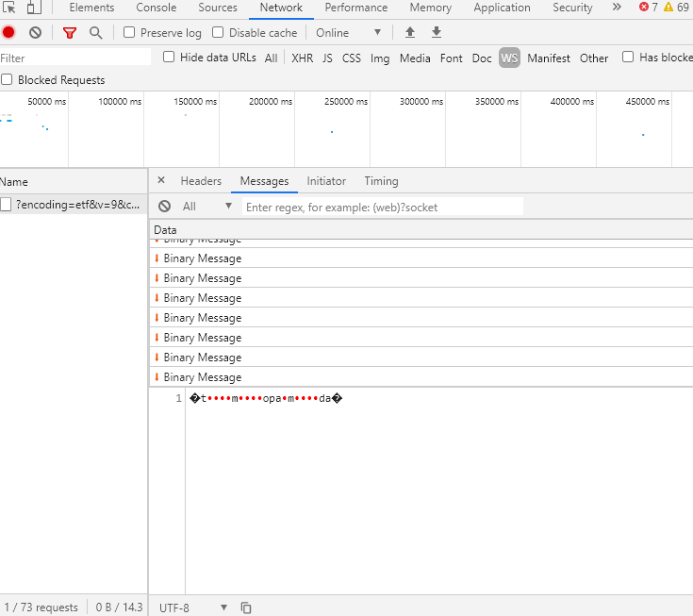
Task: Select the Network tab
Action: (281, 8)
